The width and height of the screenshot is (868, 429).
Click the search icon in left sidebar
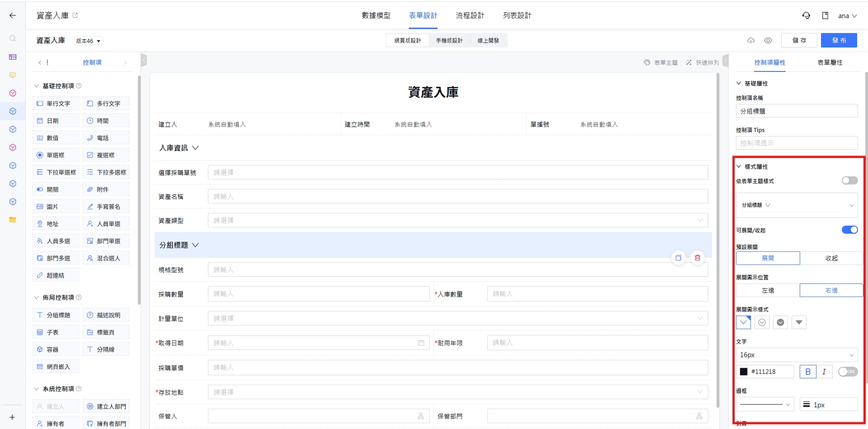tap(13, 38)
